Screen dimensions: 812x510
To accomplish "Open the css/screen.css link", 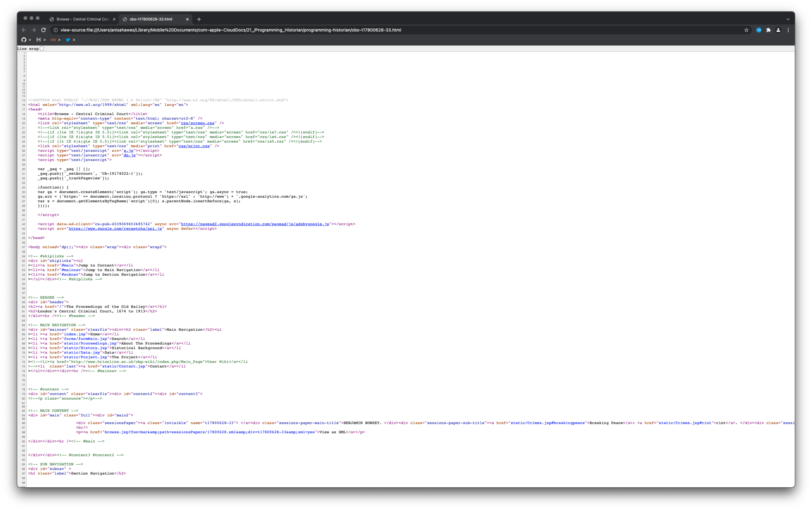I will (198, 123).
